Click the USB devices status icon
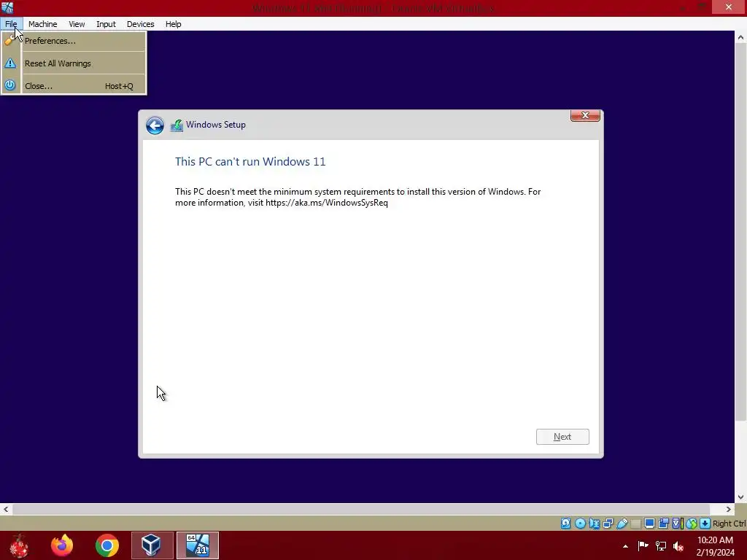The height and width of the screenshot is (560, 747). 622,524
